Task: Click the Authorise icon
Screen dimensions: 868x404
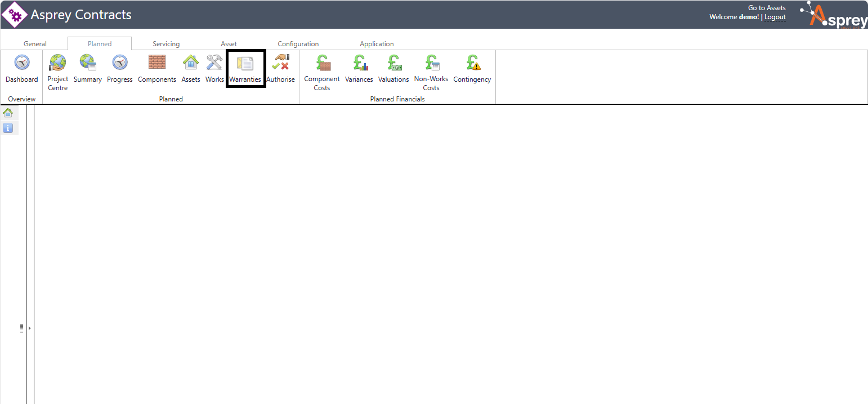Action: (280, 63)
